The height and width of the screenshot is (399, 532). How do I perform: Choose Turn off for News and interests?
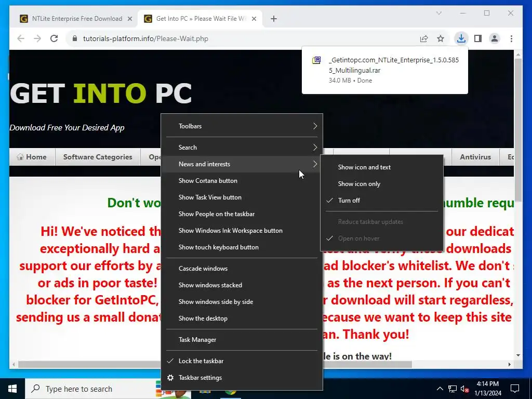click(x=382, y=200)
